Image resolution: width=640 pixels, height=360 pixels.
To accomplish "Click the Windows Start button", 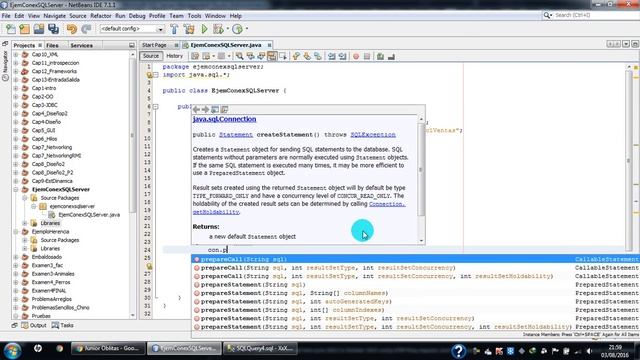I will coord(12,350).
